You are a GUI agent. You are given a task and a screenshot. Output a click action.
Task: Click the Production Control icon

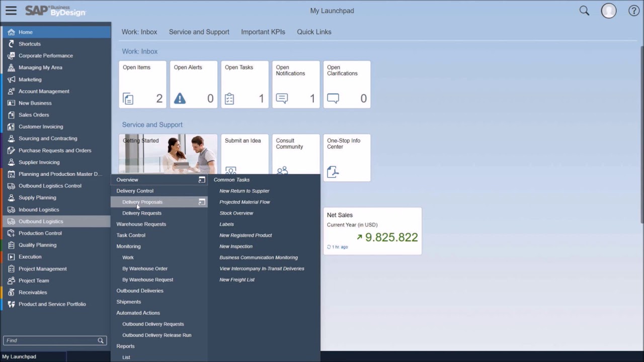pos(11,233)
